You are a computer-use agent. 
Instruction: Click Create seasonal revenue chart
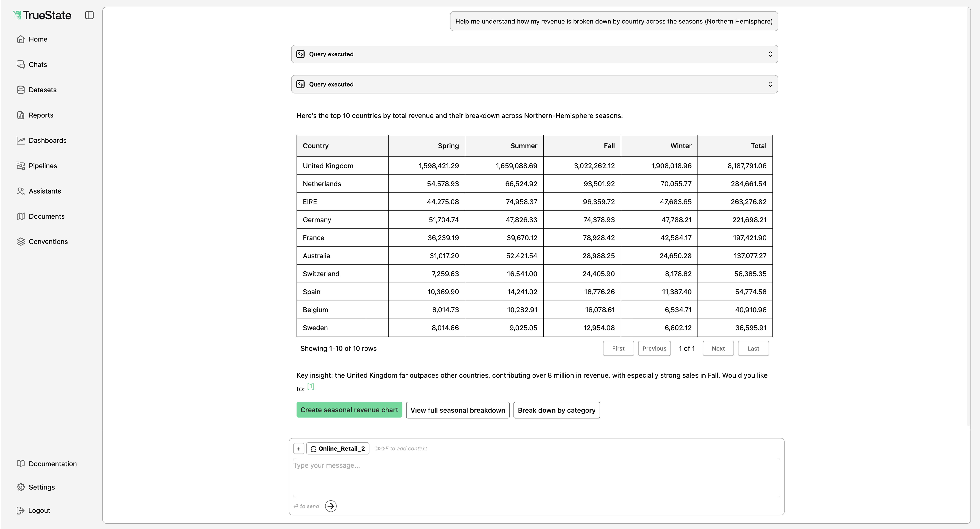[x=349, y=410]
